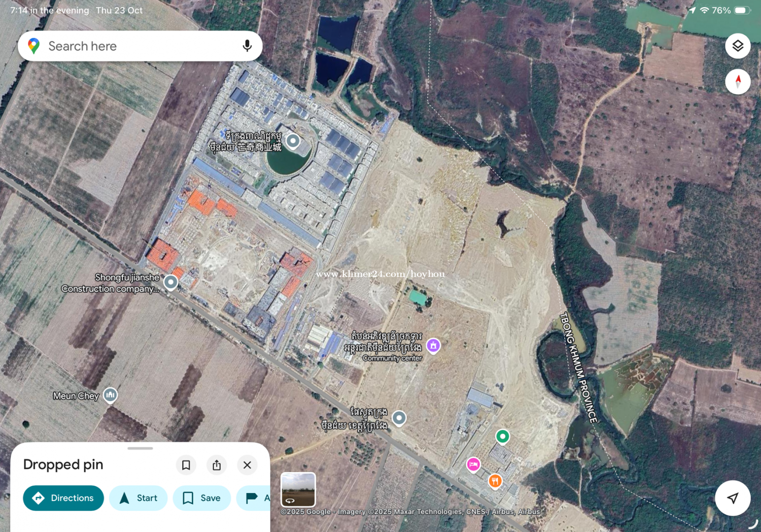Select Shongfu jianshe Construction company marker

[171, 282]
